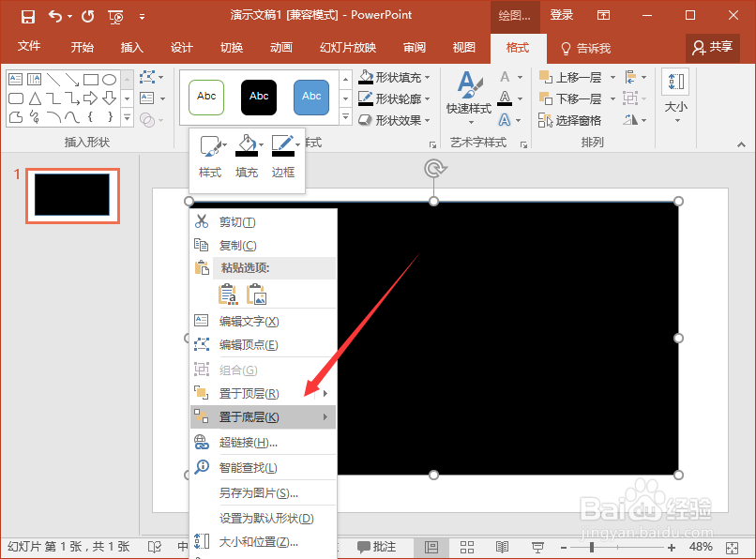Image resolution: width=756 pixels, height=559 pixels.
Task: Choose the white outlined Abc style
Action: point(206,97)
